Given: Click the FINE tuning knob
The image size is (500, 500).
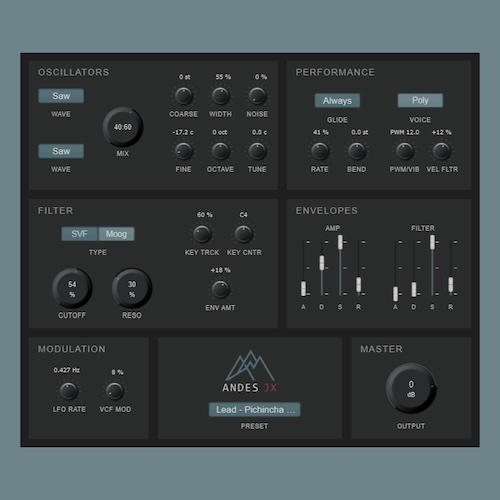Looking at the screenshot, I should 183,151.
